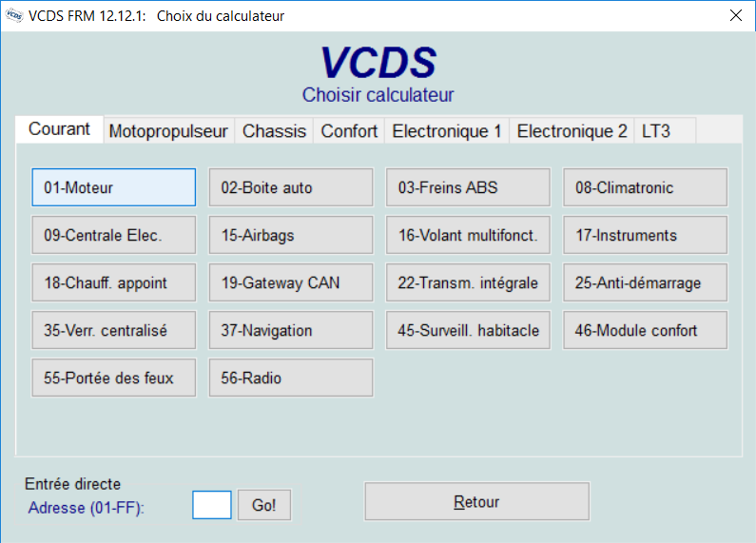The width and height of the screenshot is (756, 543).
Task: Focus the Adresse (01-FF) input field
Action: [212, 505]
